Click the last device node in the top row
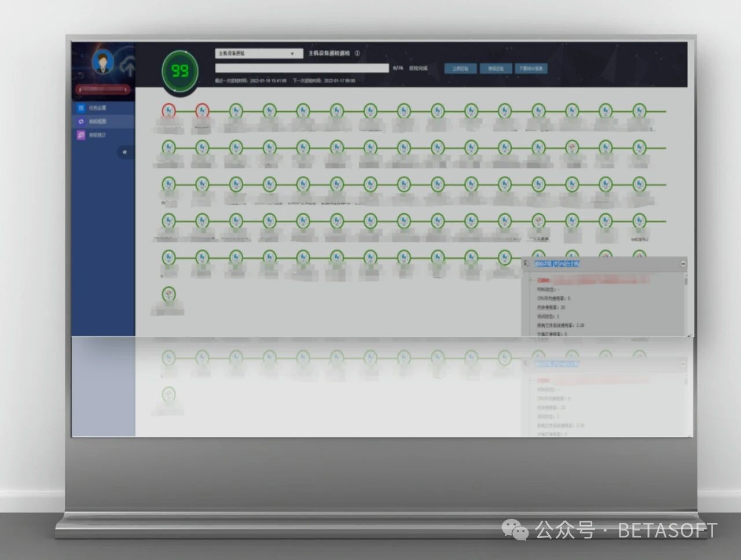 coord(639,110)
